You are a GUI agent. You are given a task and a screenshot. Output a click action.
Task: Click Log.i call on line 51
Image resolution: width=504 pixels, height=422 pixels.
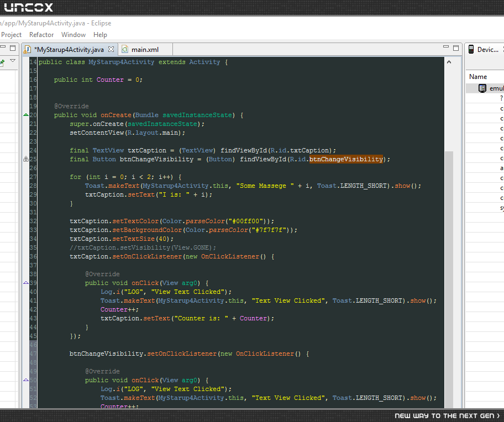click(111, 389)
